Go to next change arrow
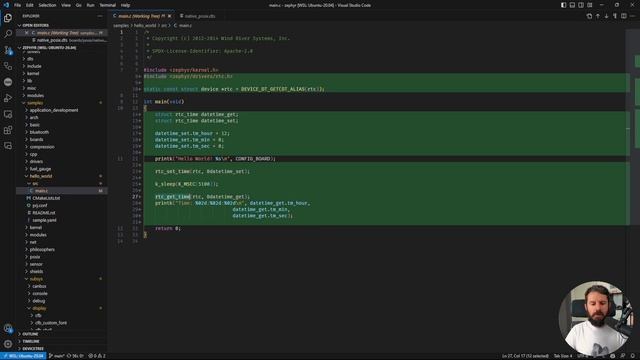This screenshot has width=640, height=360. click(607, 16)
